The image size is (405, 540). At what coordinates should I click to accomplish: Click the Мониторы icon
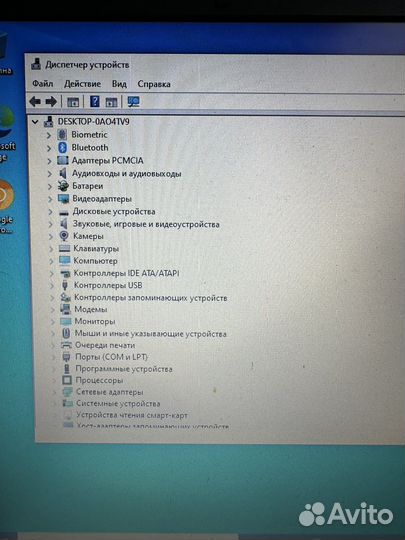[66, 321]
